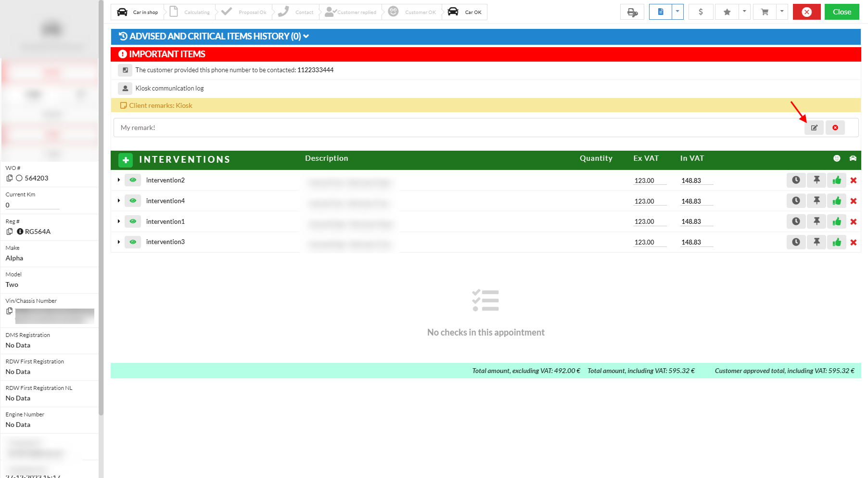Delete the 'My remark!' note
The width and height of the screenshot is (868, 478).
pos(835,128)
